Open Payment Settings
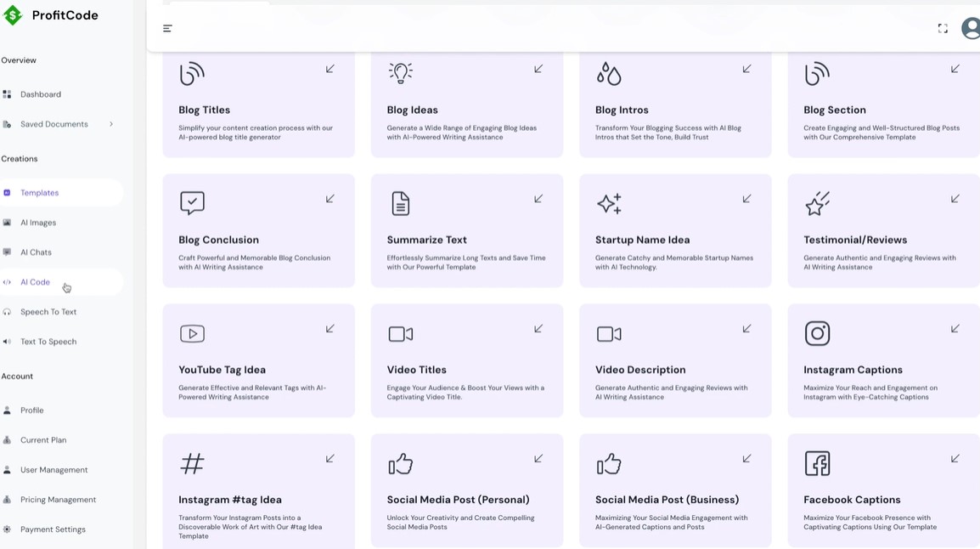The image size is (980, 549). (54, 529)
